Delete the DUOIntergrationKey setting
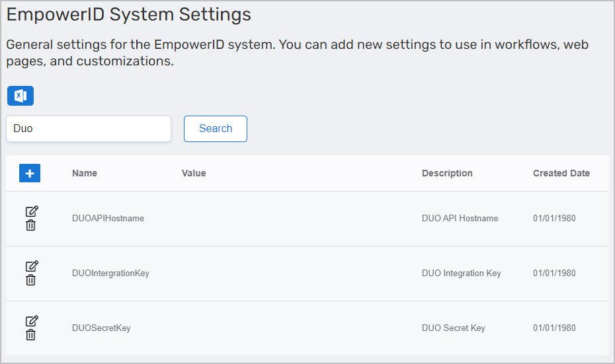 tap(30, 280)
